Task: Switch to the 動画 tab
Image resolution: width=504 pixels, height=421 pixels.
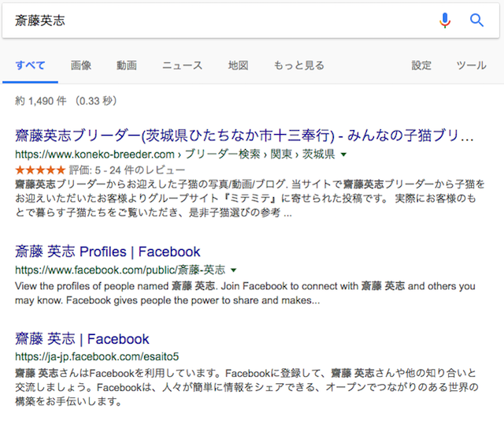Action: [x=127, y=65]
